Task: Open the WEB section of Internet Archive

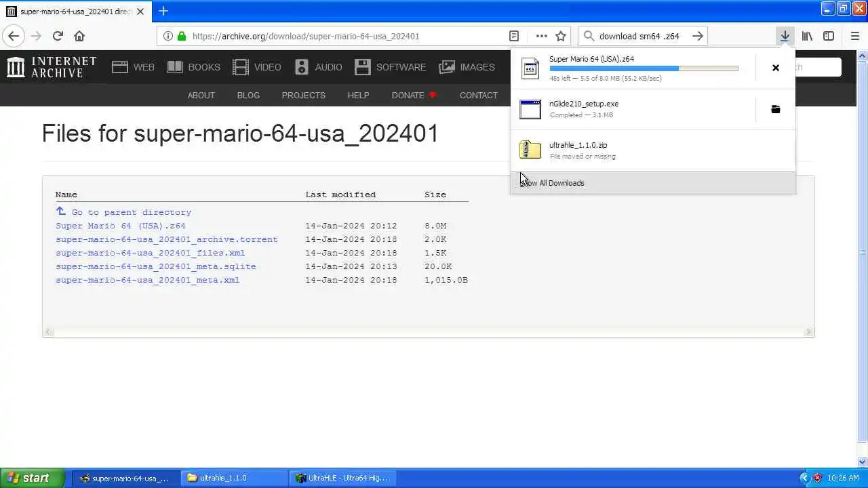Action: pyautogui.click(x=133, y=67)
